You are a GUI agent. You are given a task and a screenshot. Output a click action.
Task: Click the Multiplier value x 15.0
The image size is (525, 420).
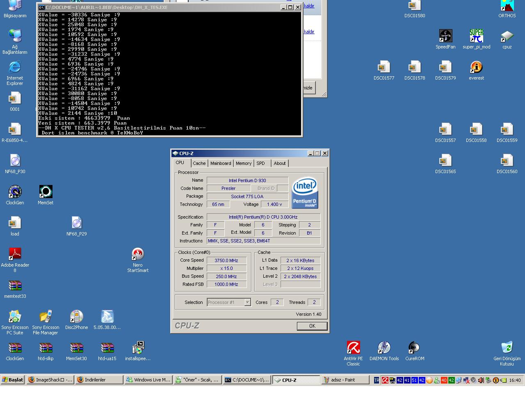click(x=226, y=268)
